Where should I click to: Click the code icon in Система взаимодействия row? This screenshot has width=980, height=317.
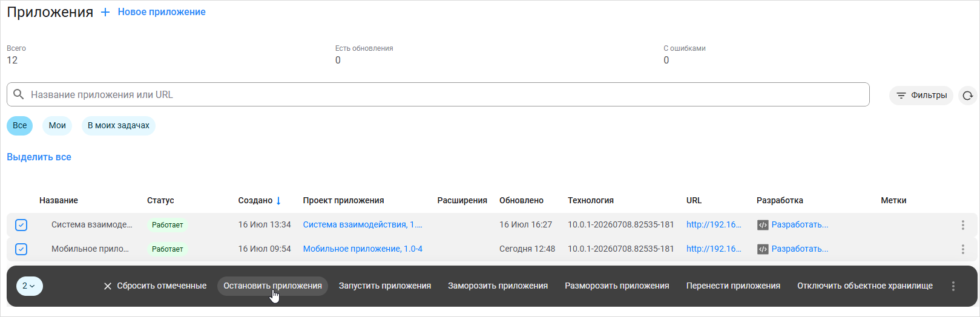[x=763, y=225]
